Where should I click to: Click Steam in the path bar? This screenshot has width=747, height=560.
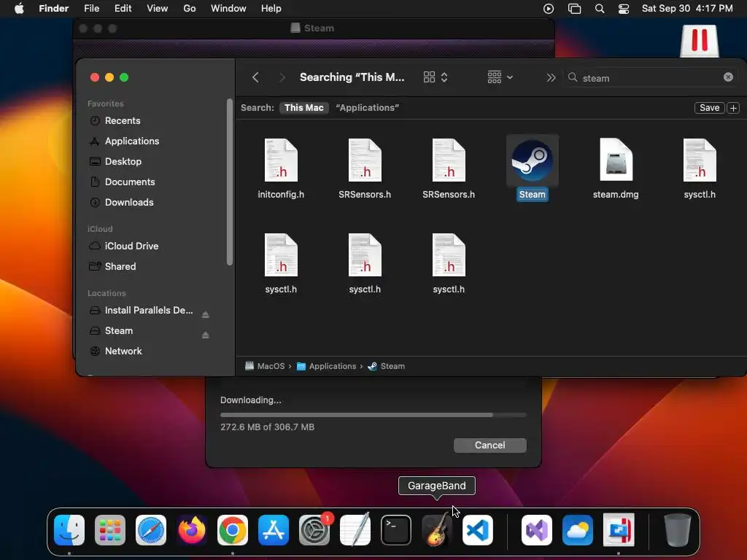tap(387, 366)
